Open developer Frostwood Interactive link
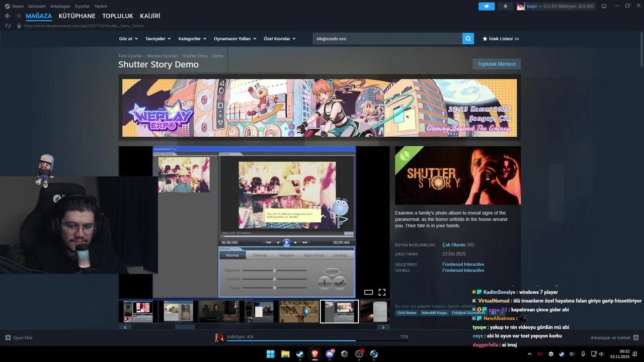 (x=463, y=264)
